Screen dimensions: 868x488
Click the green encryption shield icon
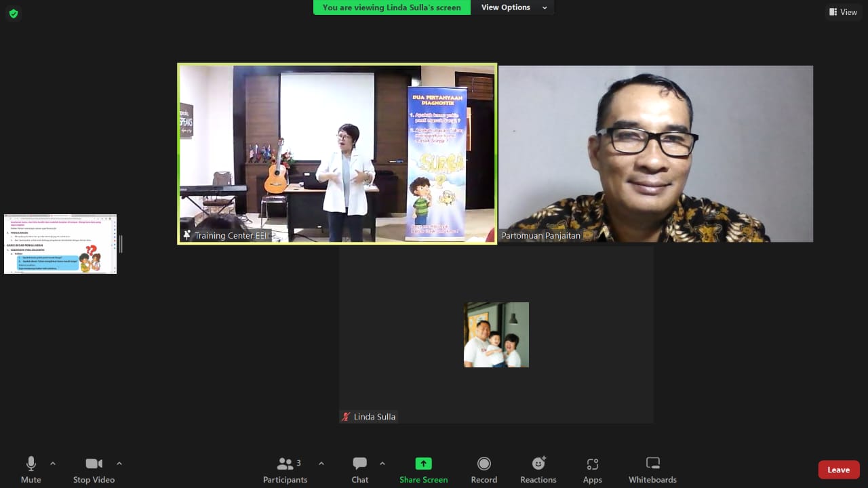[x=14, y=14]
